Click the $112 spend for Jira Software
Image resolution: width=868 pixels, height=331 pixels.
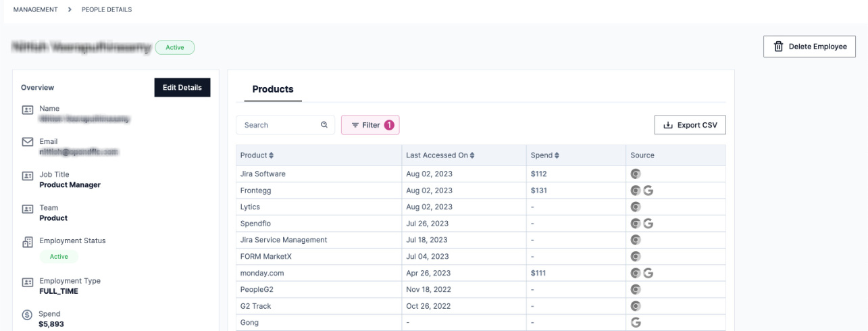click(538, 174)
